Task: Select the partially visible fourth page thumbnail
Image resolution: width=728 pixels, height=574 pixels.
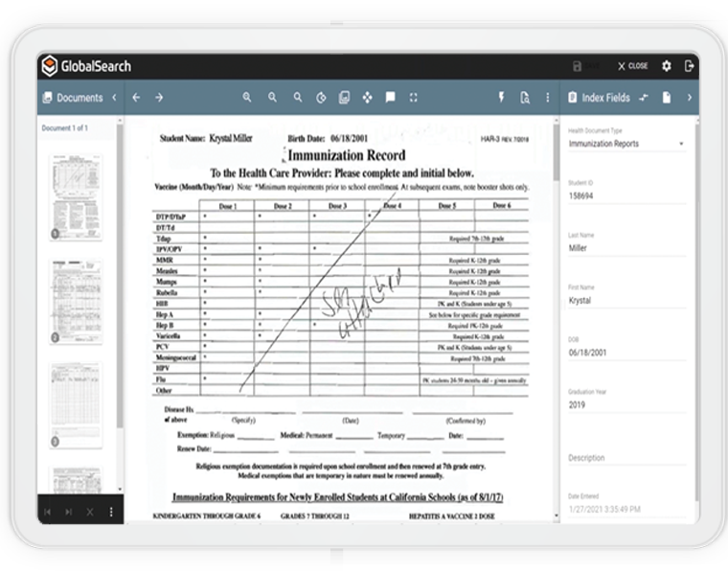Action: tap(76, 480)
